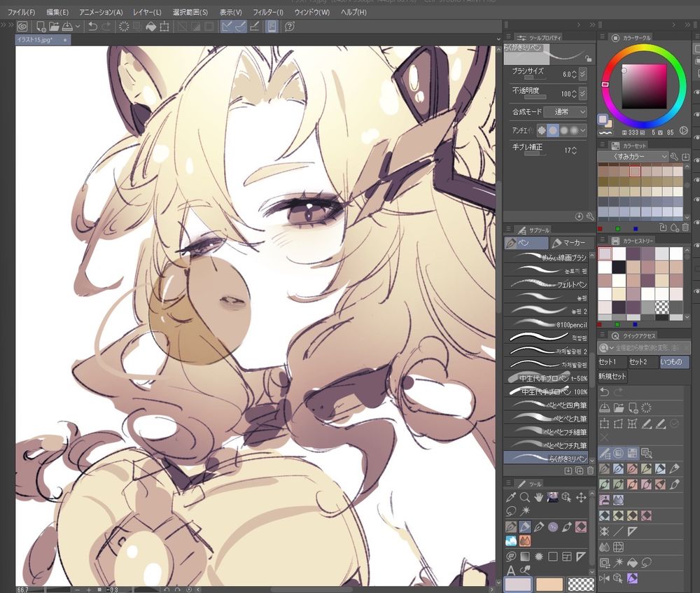Open the 編集(E) menu
This screenshot has width=700, height=593.
[57, 12]
